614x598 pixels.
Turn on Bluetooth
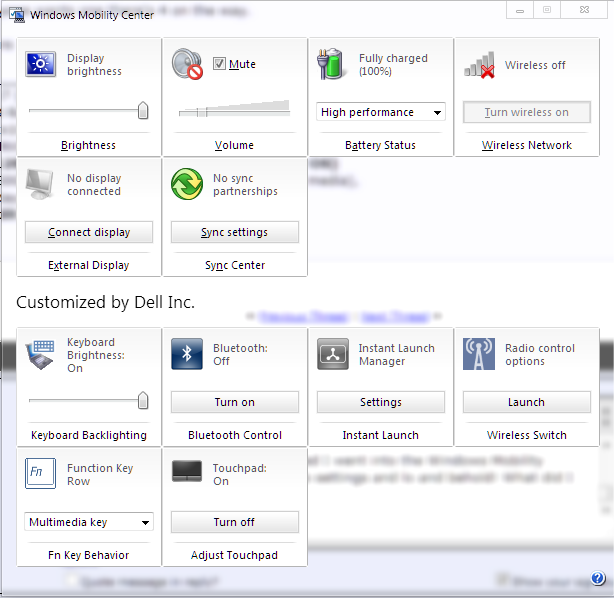[x=235, y=402]
